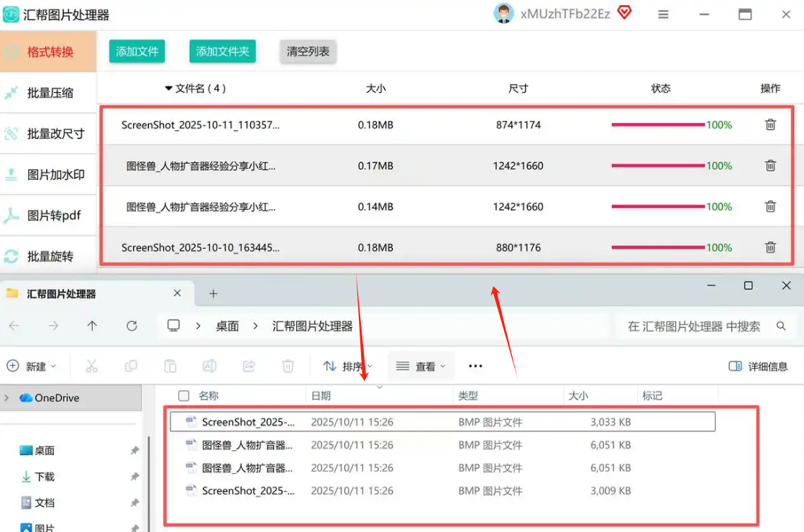The height and width of the screenshot is (532, 804).
Task: Select 图片加水印 in the sidebar
Action: click(x=48, y=175)
